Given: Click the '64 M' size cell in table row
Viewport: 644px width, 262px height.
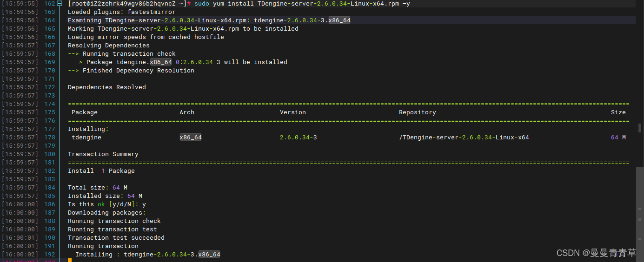Looking at the screenshot, I should tap(618, 138).
